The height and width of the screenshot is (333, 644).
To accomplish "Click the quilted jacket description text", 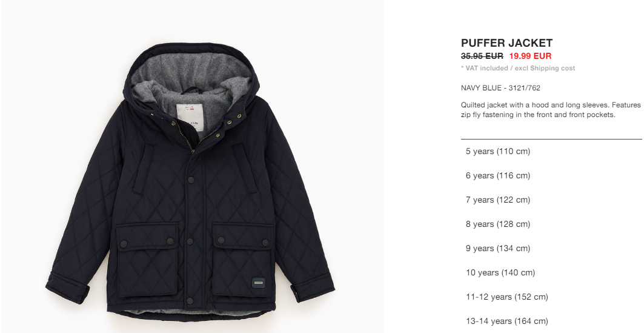I will coord(551,110).
